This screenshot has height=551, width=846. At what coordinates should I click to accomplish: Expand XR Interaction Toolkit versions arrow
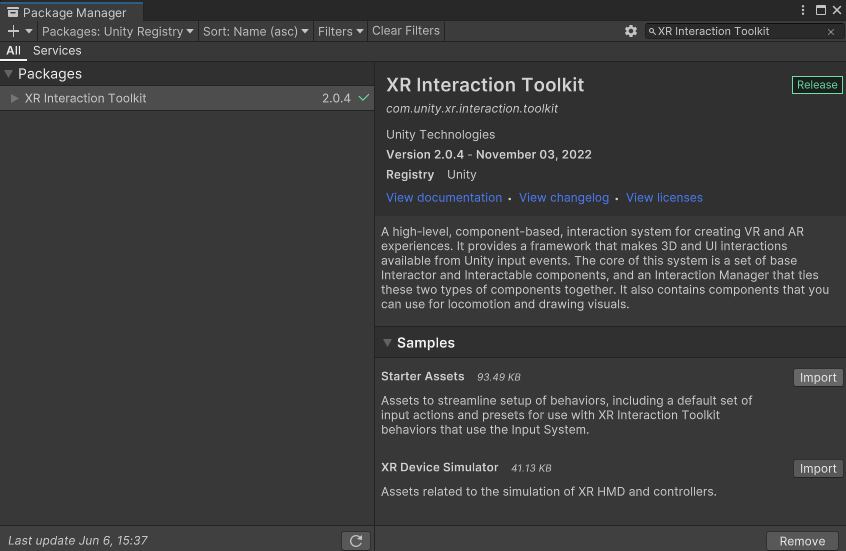coord(15,98)
